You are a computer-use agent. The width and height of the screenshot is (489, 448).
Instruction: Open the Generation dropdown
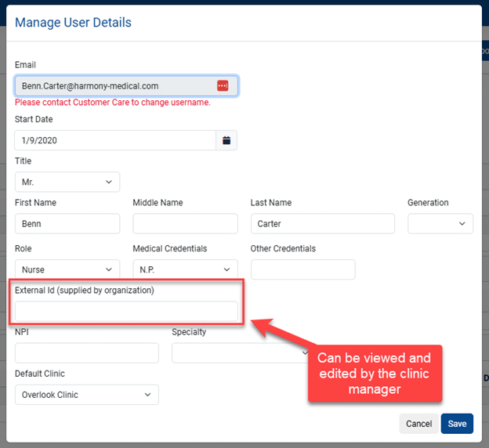440,223
